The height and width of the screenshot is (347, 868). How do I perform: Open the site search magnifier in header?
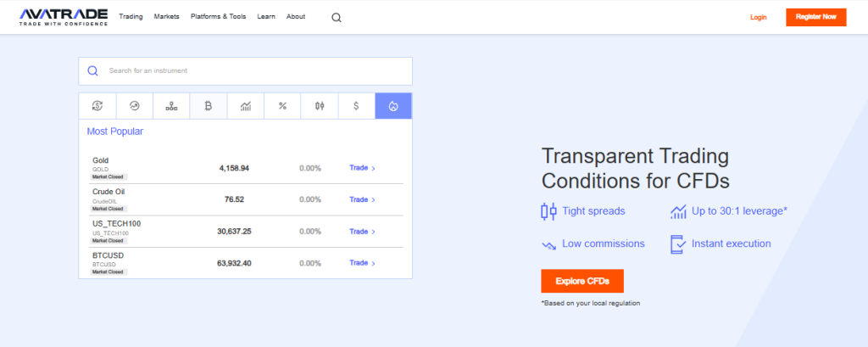click(337, 17)
